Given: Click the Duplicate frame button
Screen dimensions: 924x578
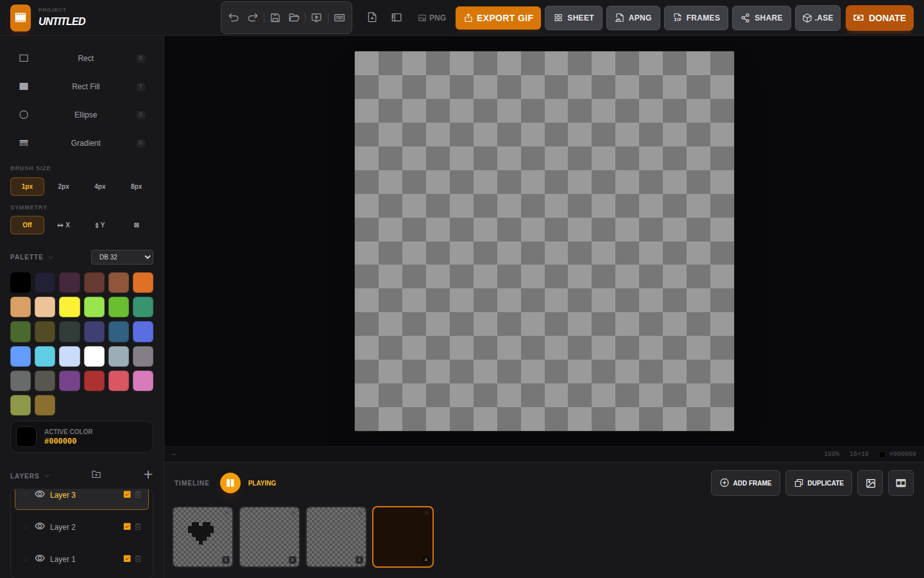Looking at the screenshot, I should [819, 483].
